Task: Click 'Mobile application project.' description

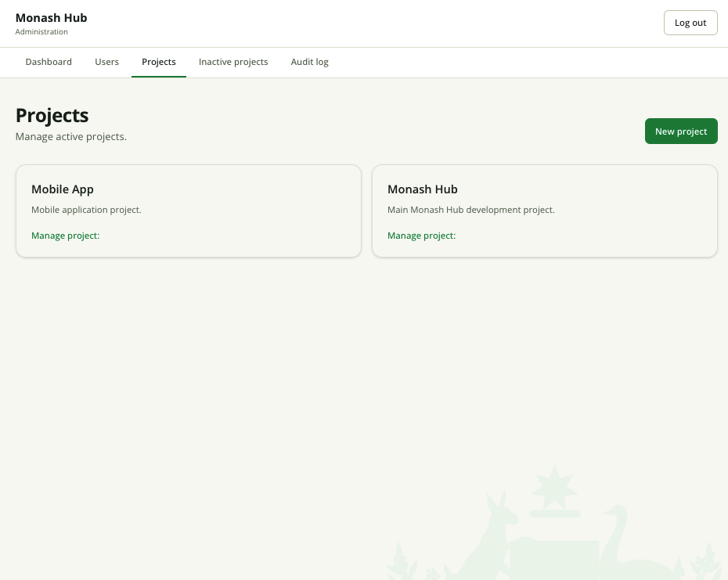Action: (x=86, y=210)
